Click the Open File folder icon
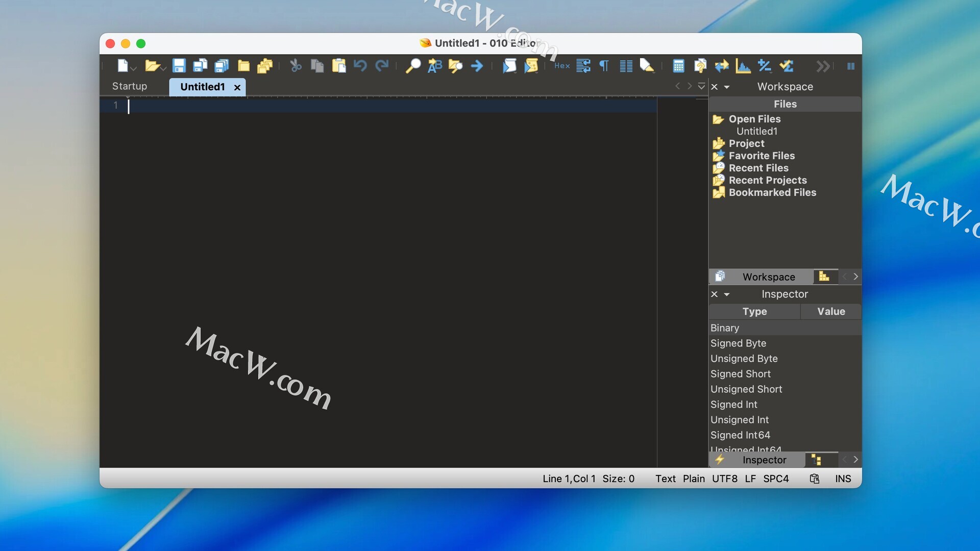This screenshot has height=551, width=980. 152,66
